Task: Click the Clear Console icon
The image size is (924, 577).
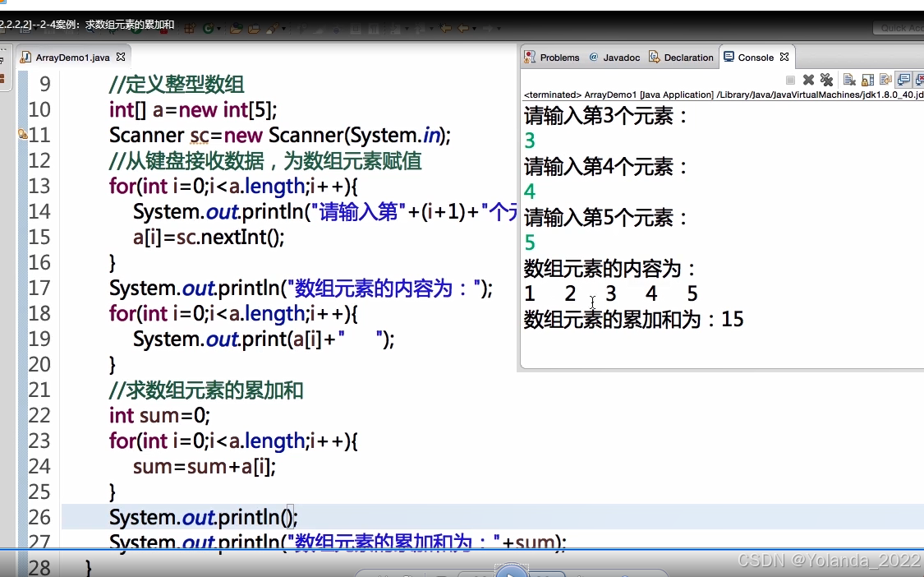Action: tap(849, 80)
